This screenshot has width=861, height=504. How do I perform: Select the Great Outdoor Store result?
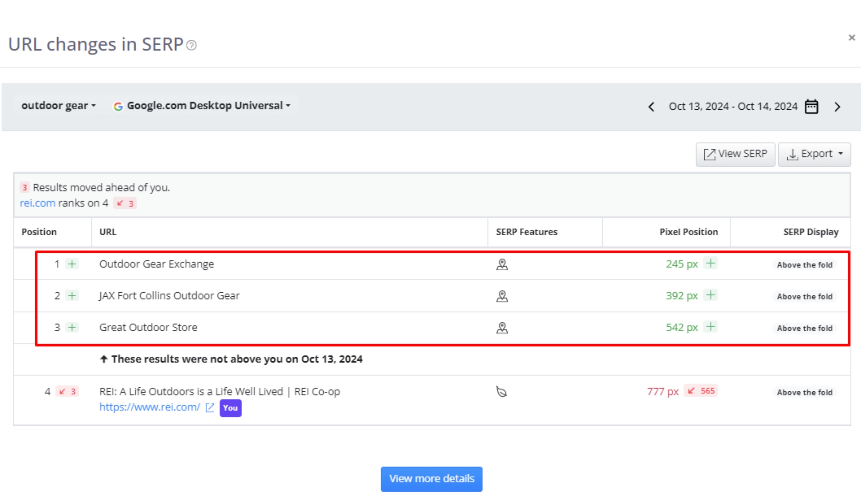click(x=148, y=327)
